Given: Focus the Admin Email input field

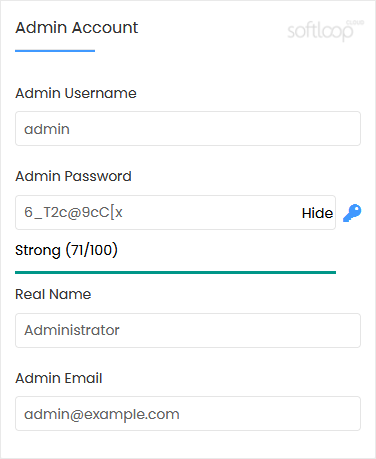Looking at the screenshot, I should 188,413.
